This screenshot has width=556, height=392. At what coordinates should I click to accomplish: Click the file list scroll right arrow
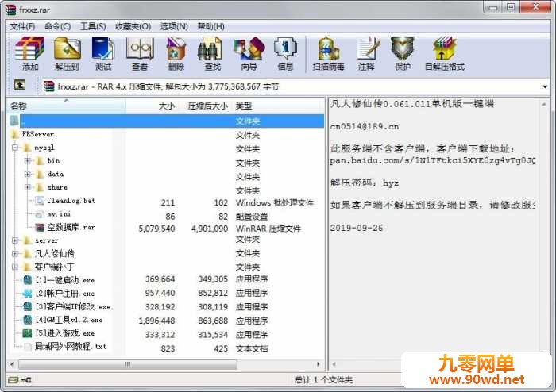318,364
